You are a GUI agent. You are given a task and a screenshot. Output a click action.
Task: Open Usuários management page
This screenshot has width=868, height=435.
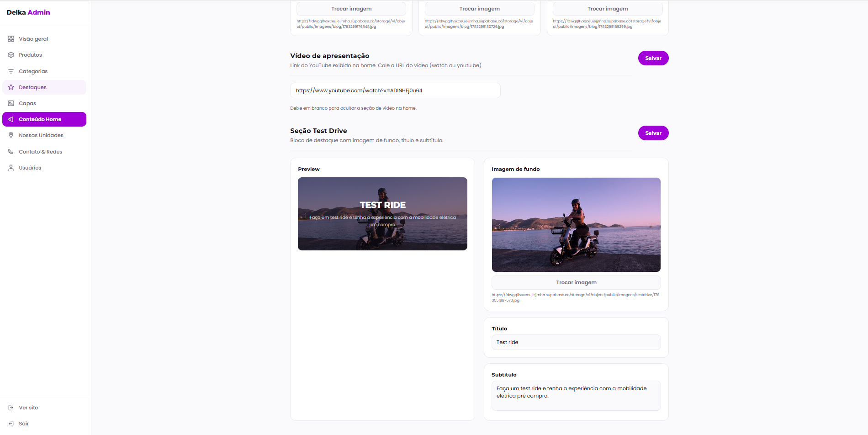44,168
